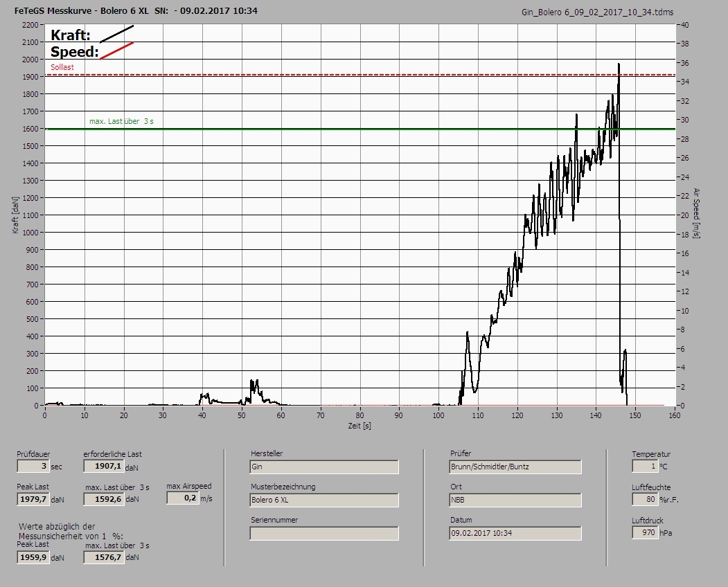The width and height of the screenshot is (728, 587).
Task: Click the Speed legend label
Action: tap(74, 51)
